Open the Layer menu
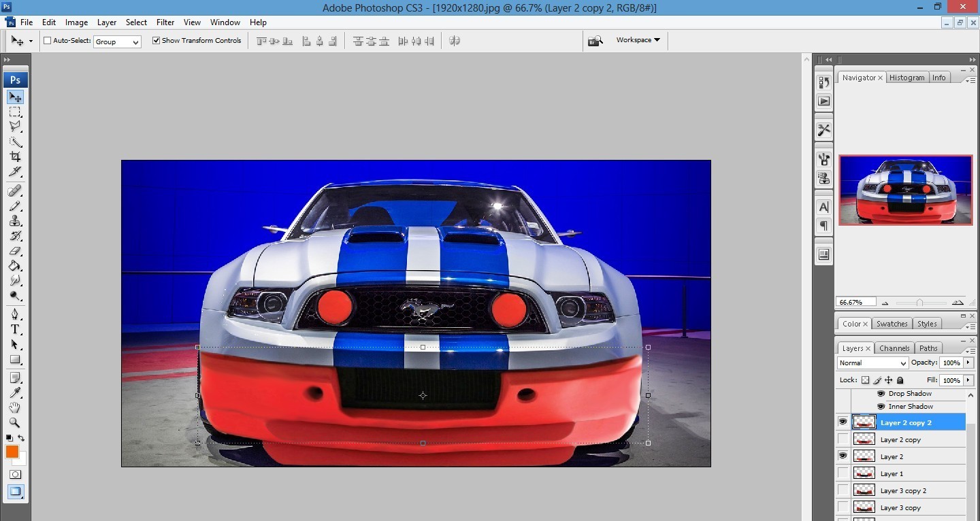The image size is (980, 521). click(x=107, y=22)
